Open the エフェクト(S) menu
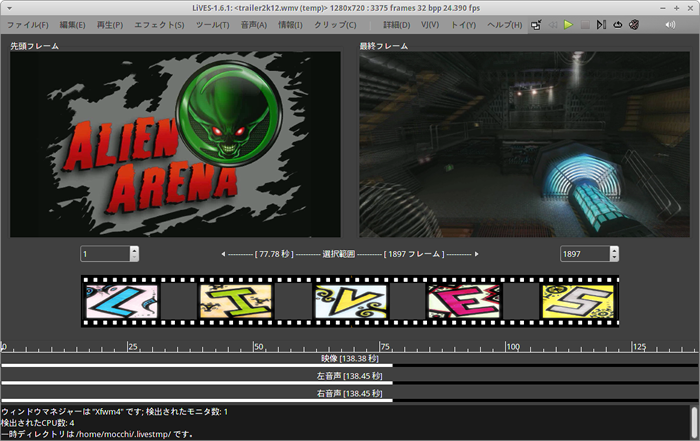700x441 pixels. 159,25
